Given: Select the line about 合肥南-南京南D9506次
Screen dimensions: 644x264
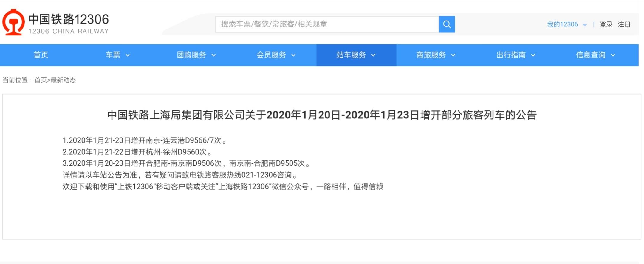Looking at the screenshot, I should [187, 163].
